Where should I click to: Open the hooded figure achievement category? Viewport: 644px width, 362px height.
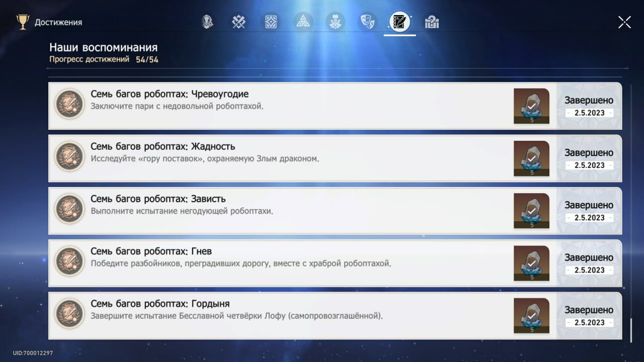tap(207, 22)
